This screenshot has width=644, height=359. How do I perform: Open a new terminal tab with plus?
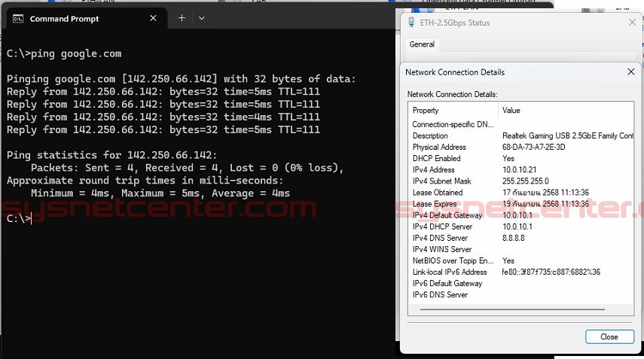click(182, 18)
